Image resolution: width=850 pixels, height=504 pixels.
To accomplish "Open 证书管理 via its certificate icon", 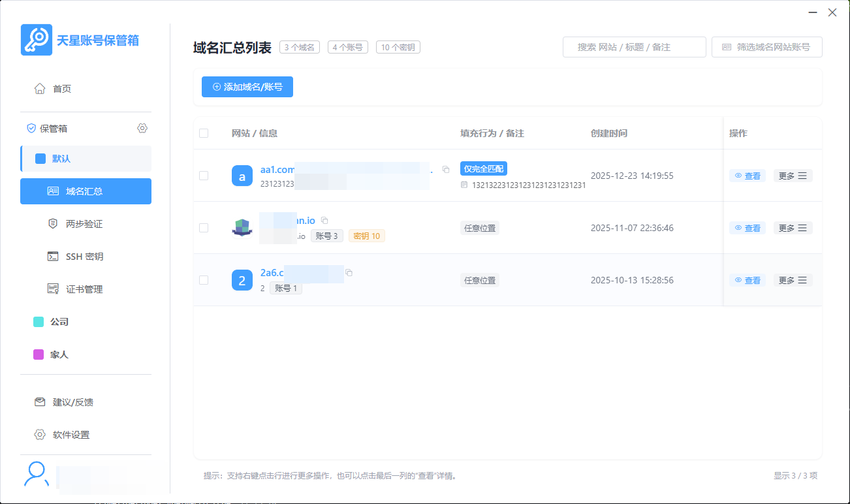I will 54,288.
